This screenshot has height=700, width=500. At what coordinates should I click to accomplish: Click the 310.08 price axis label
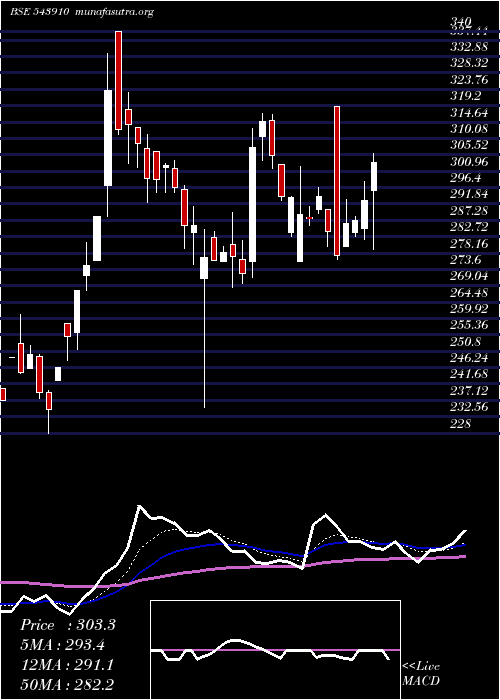(468, 129)
